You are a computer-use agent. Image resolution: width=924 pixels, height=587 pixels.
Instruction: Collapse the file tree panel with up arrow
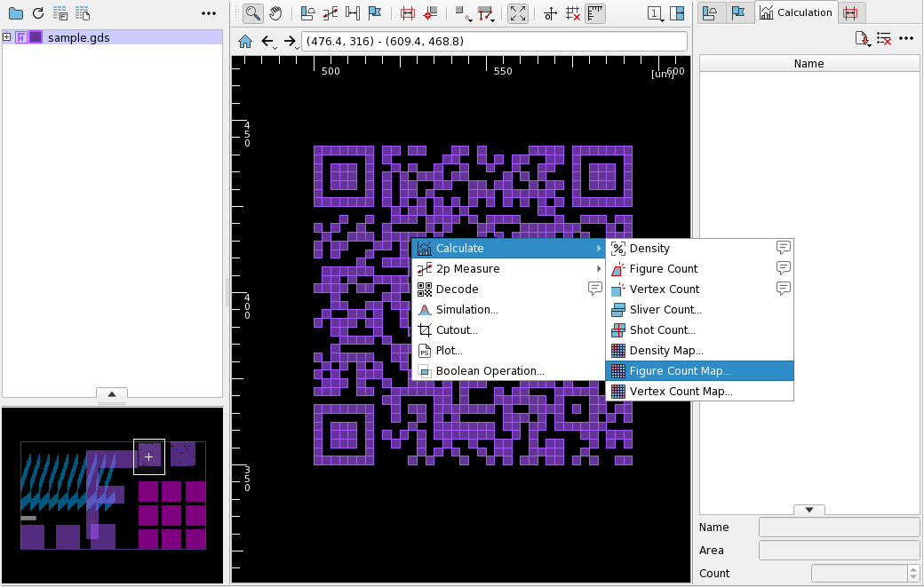[x=112, y=394]
